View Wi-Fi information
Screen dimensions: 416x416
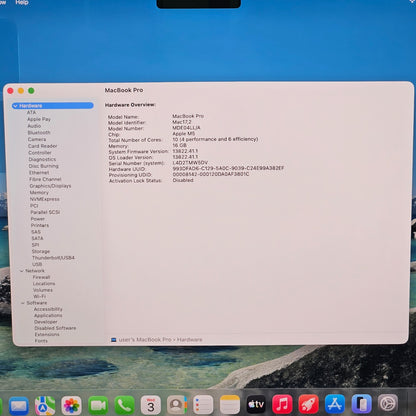pyautogui.click(x=40, y=296)
